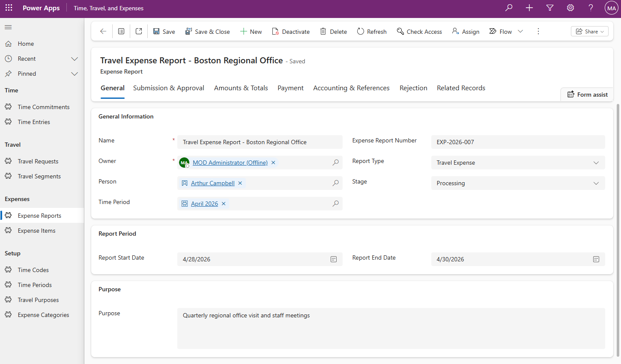Open April 2026 time period link
The image size is (621, 364).
pyautogui.click(x=204, y=204)
